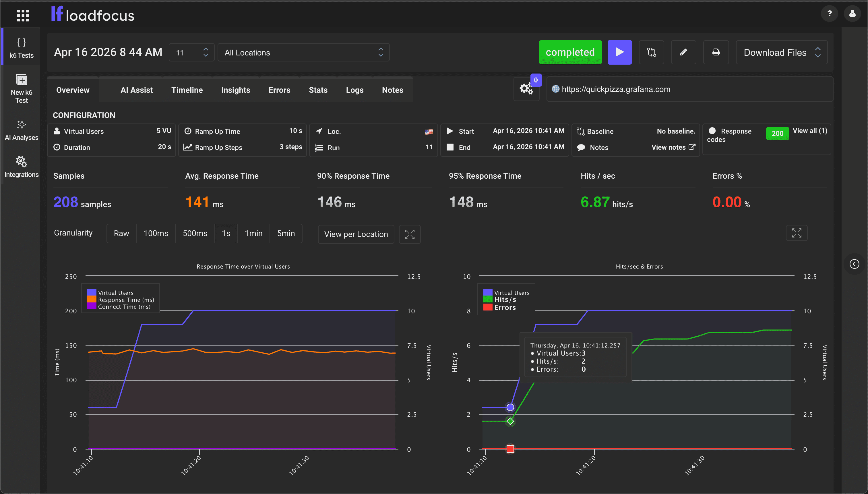This screenshot has height=494, width=868.
Task: Select the 1s granularity option
Action: coord(226,234)
